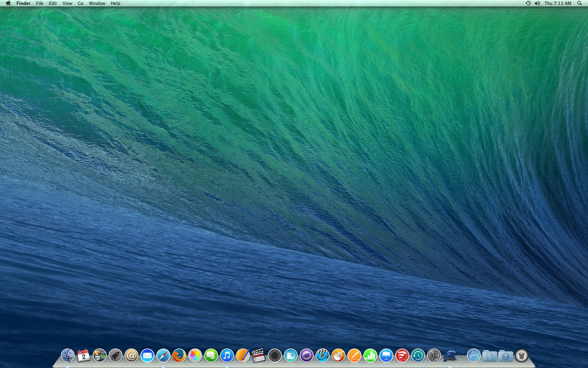
Task: Open Spotlight search magnifier
Action: 579,3
